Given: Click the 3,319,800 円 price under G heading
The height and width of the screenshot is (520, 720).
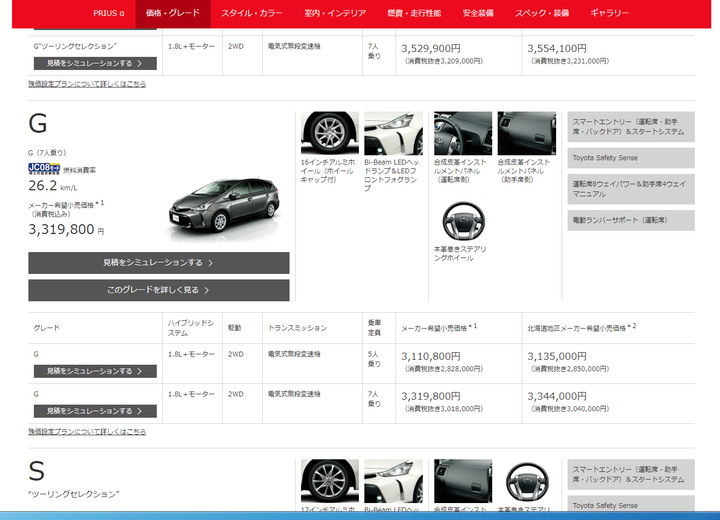Looking at the screenshot, I should (66, 229).
